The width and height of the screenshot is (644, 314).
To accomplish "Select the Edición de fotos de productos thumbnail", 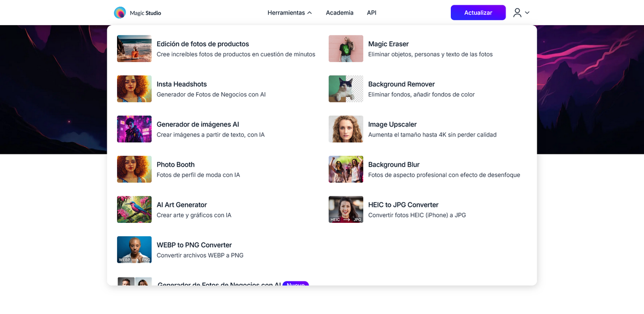I will point(134,48).
